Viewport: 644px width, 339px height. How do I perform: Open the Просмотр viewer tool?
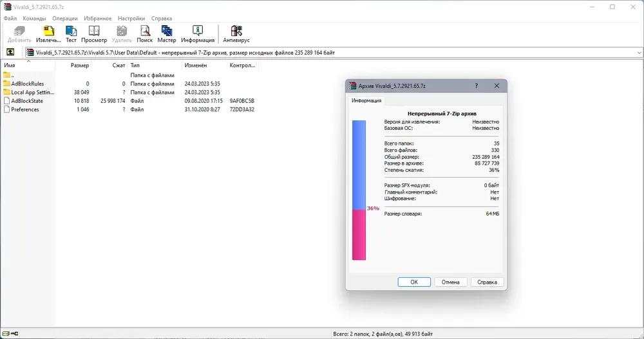(x=94, y=34)
